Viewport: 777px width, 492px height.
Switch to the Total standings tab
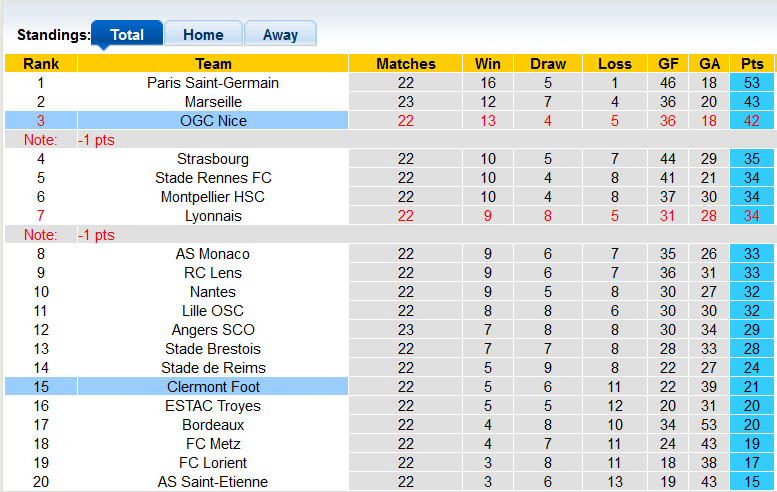click(126, 35)
